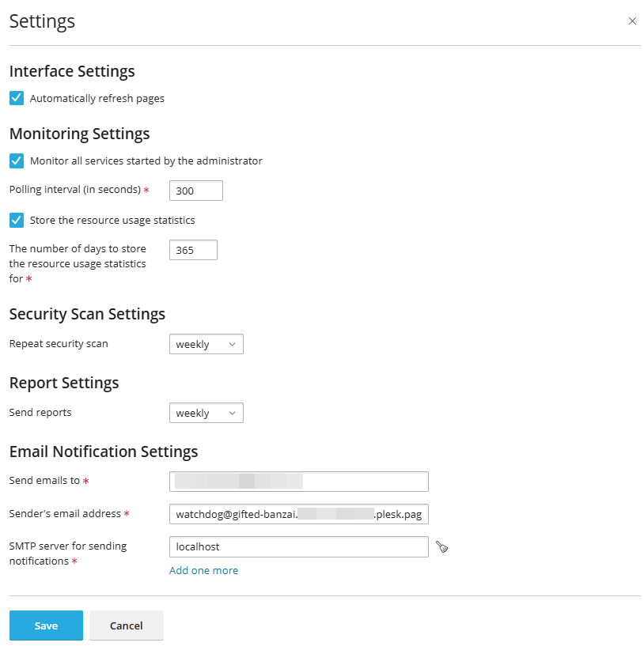644x650 pixels.
Task: Toggle Store the resource usage statistics
Action: (17, 220)
